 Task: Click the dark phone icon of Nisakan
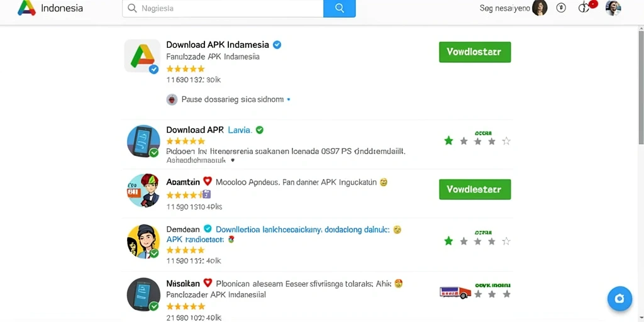coord(143,294)
